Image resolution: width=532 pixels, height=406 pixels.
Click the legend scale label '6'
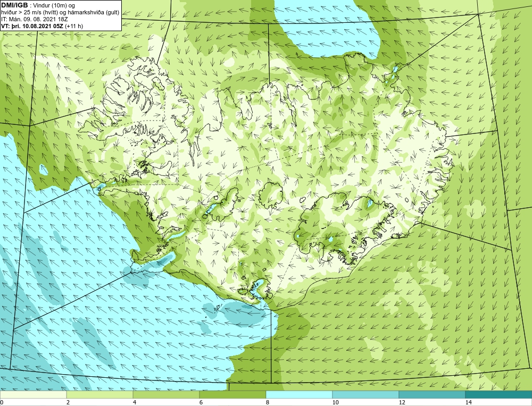[x=201, y=402]
